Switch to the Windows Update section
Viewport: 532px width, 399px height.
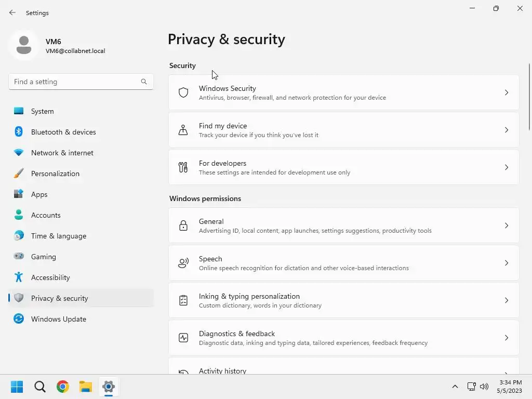[59, 319]
